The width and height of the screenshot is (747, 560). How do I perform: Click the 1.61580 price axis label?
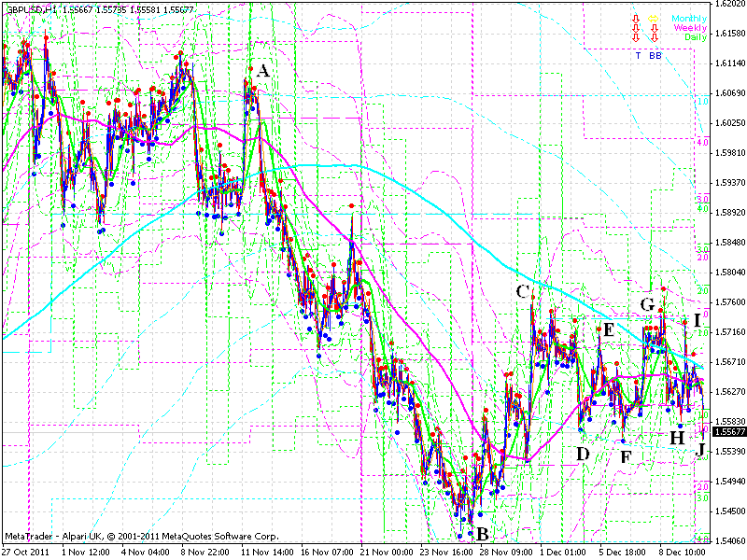(730, 34)
